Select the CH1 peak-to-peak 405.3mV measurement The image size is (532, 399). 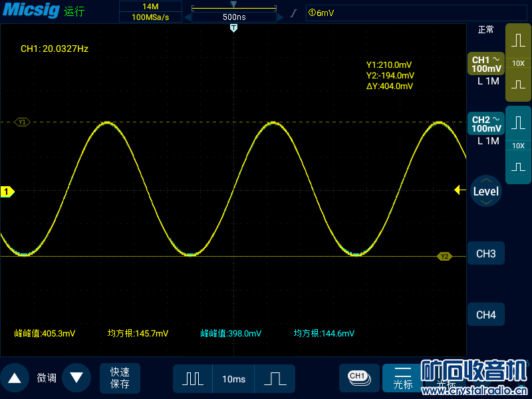click(x=45, y=333)
